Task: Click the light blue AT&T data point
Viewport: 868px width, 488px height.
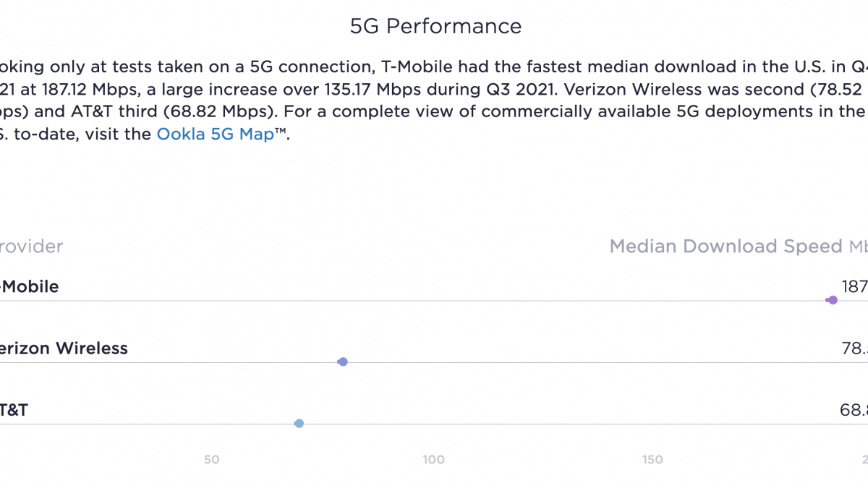Action: click(x=299, y=424)
